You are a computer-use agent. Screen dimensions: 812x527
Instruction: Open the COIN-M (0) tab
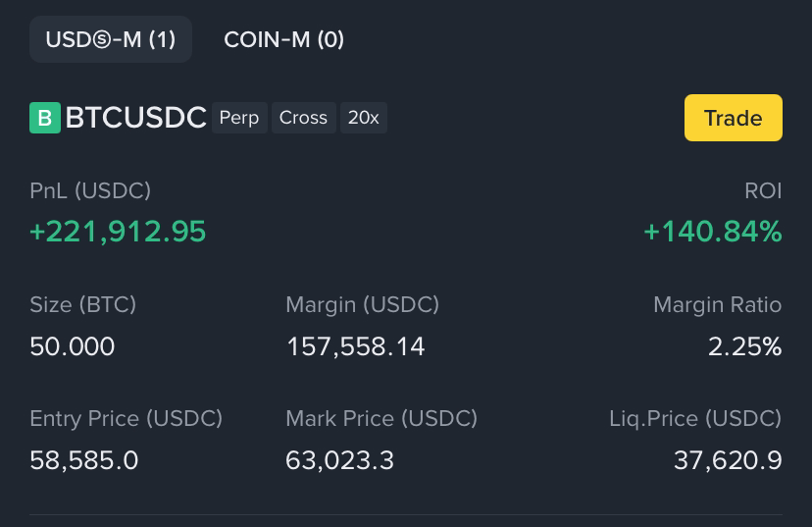click(283, 39)
